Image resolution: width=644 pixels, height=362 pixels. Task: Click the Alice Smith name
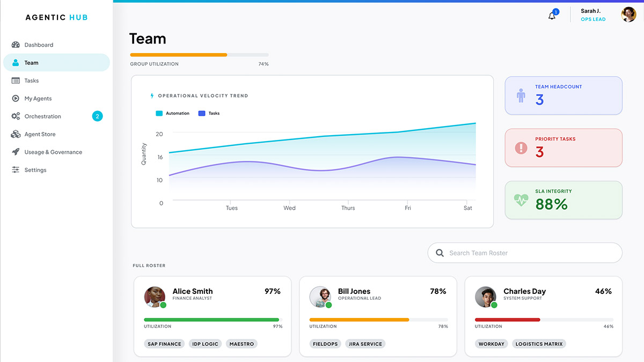coord(193,291)
